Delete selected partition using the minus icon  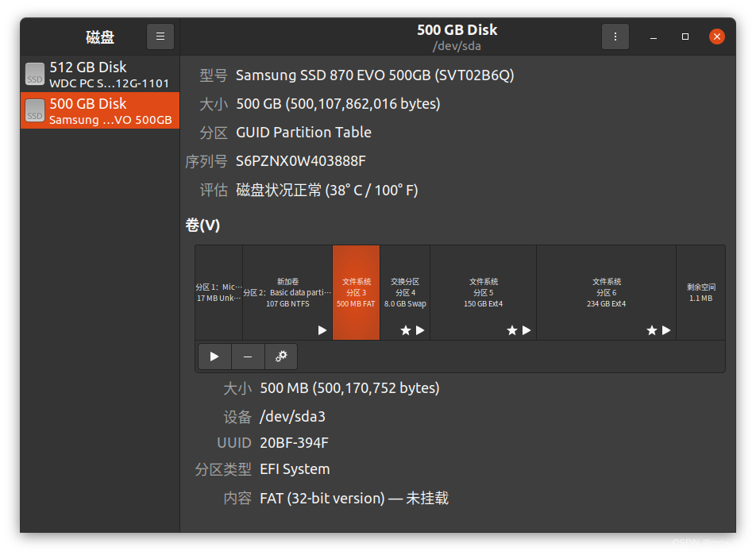pyautogui.click(x=247, y=357)
